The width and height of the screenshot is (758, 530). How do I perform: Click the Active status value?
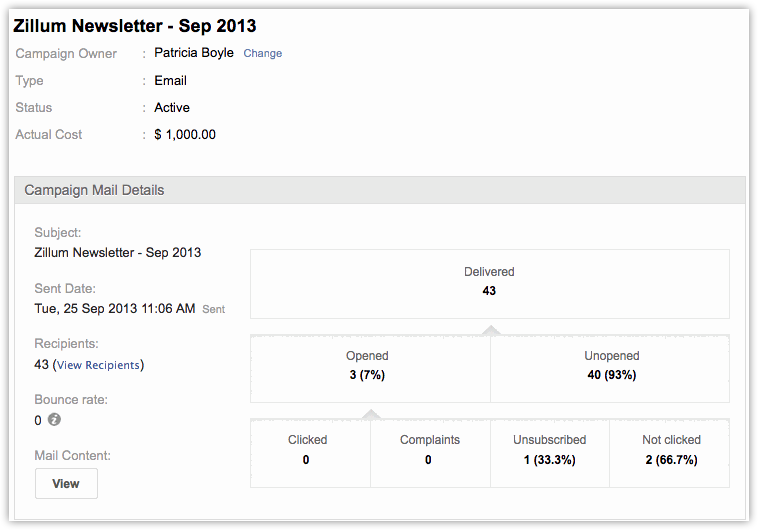click(172, 107)
